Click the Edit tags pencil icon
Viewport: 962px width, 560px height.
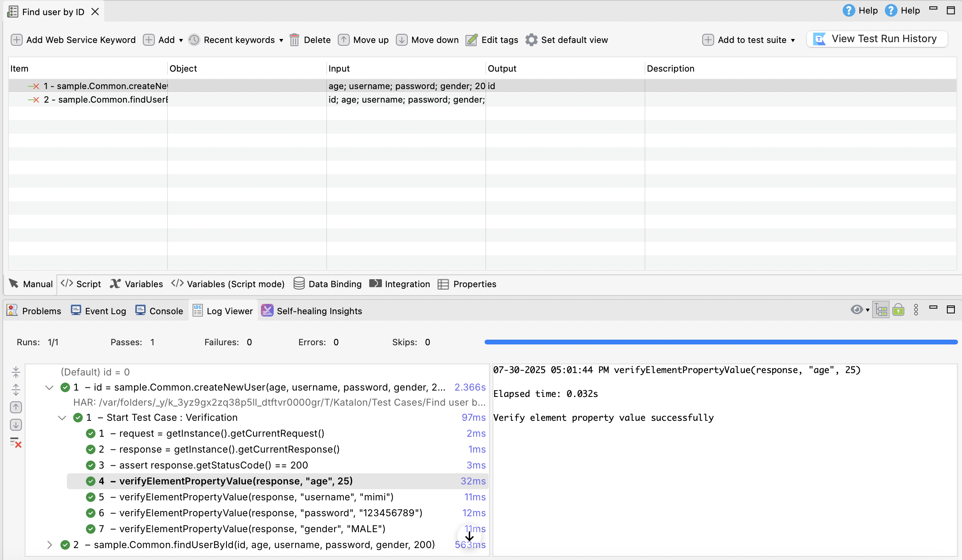tap(471, 40)
